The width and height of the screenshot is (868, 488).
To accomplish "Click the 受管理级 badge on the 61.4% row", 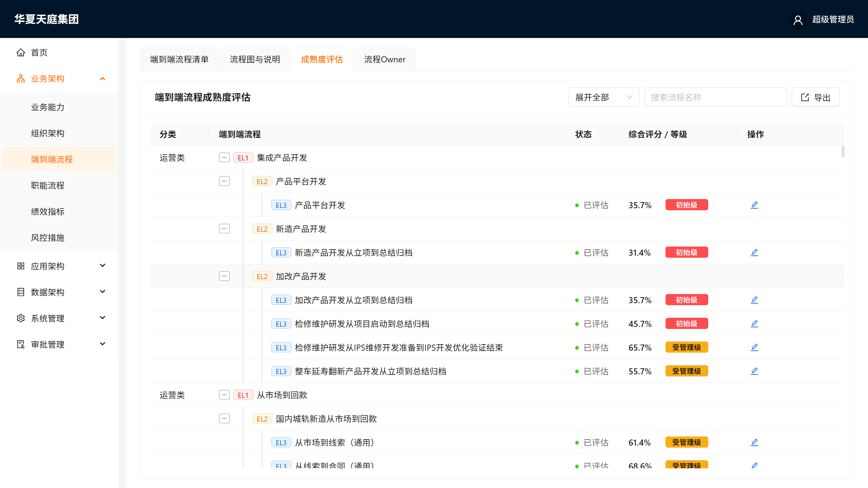I will tap(687, 442).
